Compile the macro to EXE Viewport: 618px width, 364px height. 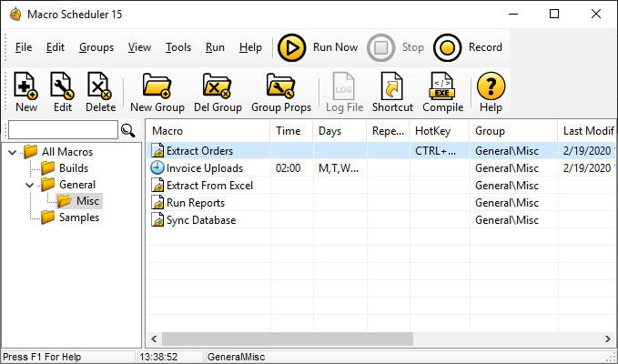(442, 86)
